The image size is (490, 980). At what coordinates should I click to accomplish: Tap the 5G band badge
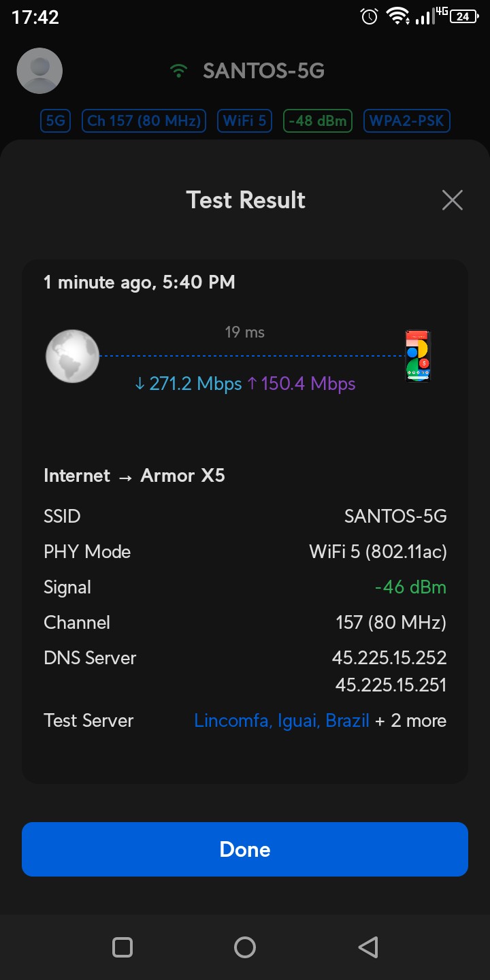55,121
